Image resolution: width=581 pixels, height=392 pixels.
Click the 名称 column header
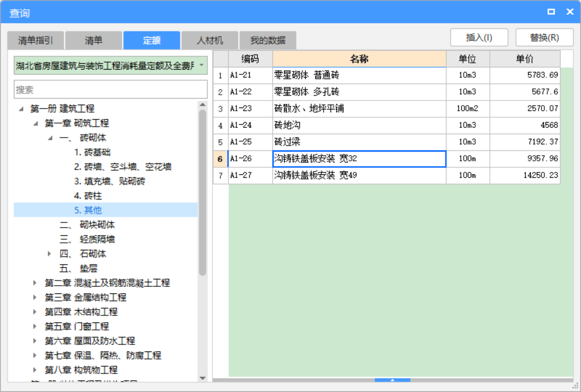(359, 59)
